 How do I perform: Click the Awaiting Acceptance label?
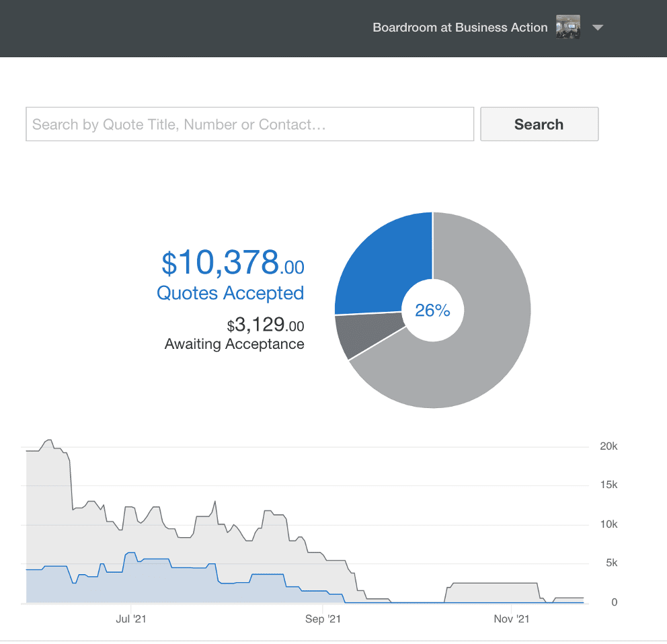coord(235,344)
